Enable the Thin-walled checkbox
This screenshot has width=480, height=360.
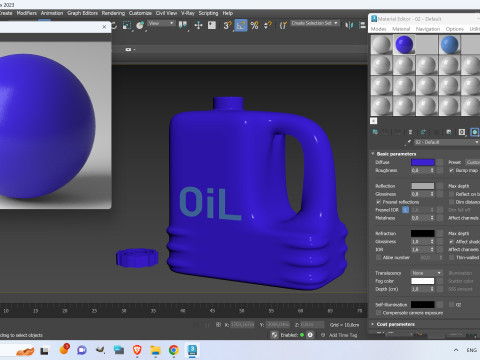tap(451, 257)
